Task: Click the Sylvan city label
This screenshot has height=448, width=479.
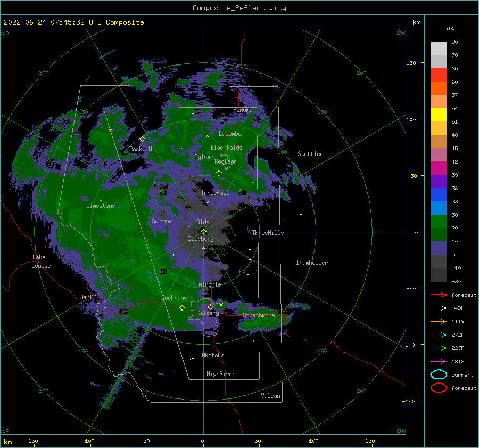Action: (204, 158)
